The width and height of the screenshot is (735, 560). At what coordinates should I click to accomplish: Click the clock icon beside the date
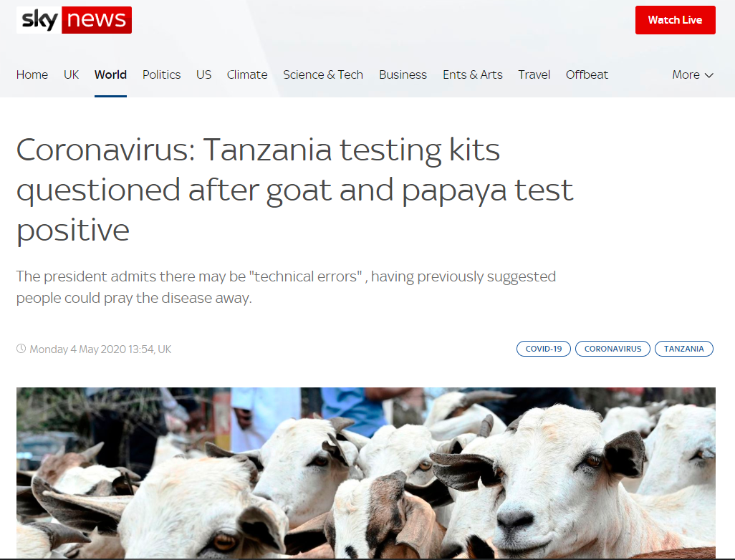point(21,349)
